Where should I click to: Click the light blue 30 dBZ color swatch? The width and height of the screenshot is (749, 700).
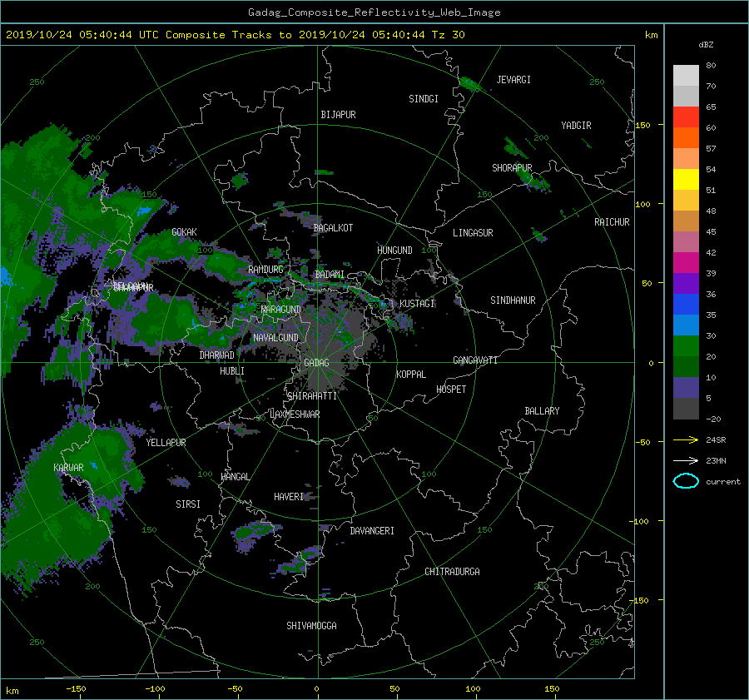[686, 325]
